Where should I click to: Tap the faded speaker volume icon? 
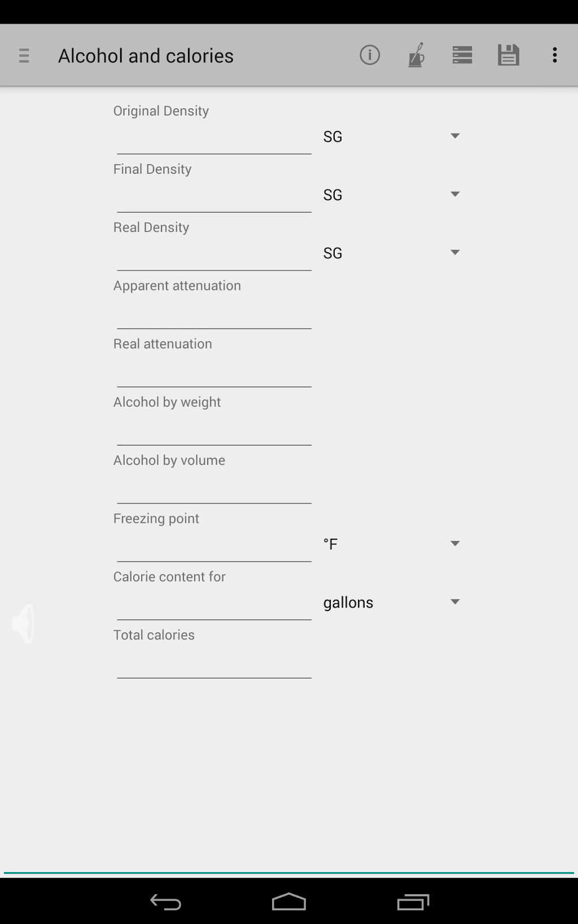(23, 623)
